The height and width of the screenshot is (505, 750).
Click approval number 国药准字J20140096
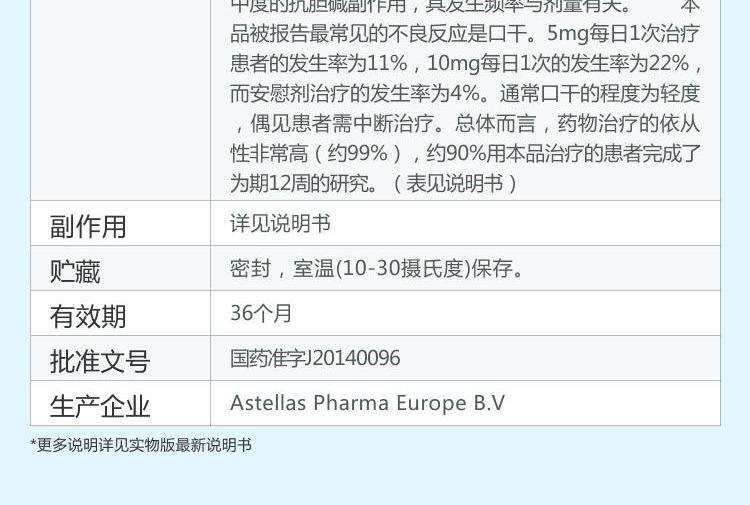pos(315,358)
